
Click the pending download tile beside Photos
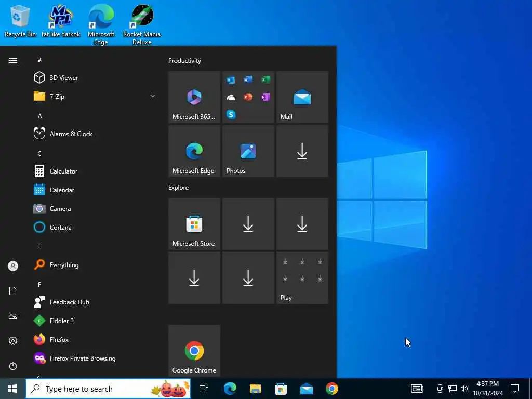pos(302,151)
